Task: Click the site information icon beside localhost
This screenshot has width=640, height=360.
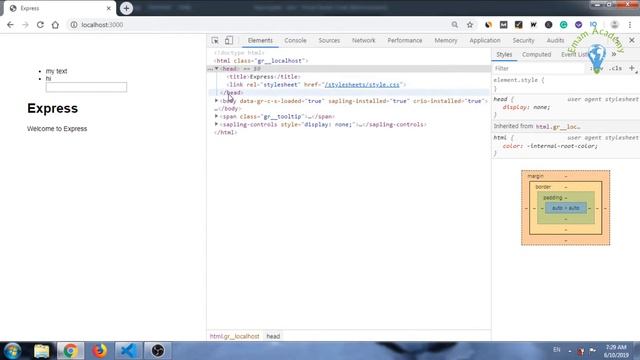Action: (73, 25)
